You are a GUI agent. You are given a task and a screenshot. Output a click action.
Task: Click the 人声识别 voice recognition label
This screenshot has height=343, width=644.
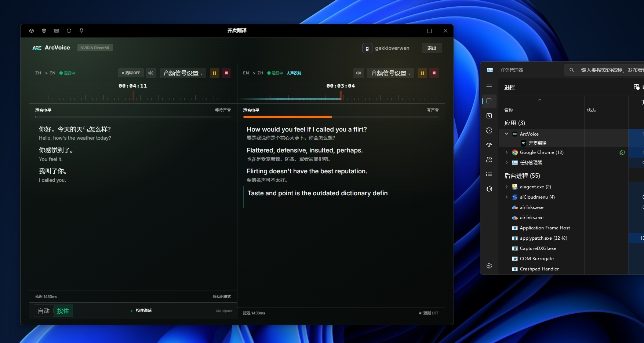coord(294,73)
